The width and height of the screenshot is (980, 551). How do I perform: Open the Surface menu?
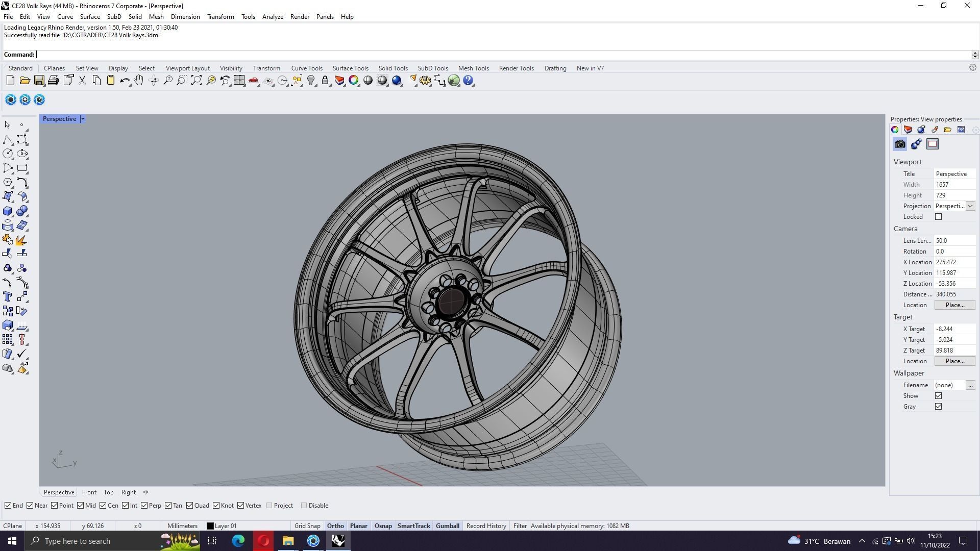coord(90,17)
